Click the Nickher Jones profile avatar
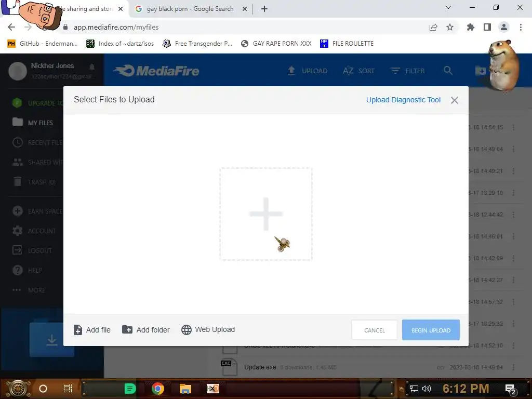Image resolution: width=532 pixels, height=399 pixels. (x=17, y=71)
